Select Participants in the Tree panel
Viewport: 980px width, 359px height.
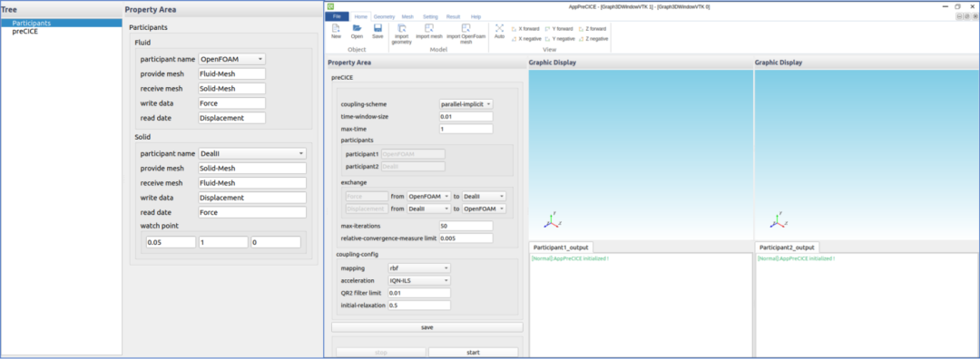click(x=62, y=23)
